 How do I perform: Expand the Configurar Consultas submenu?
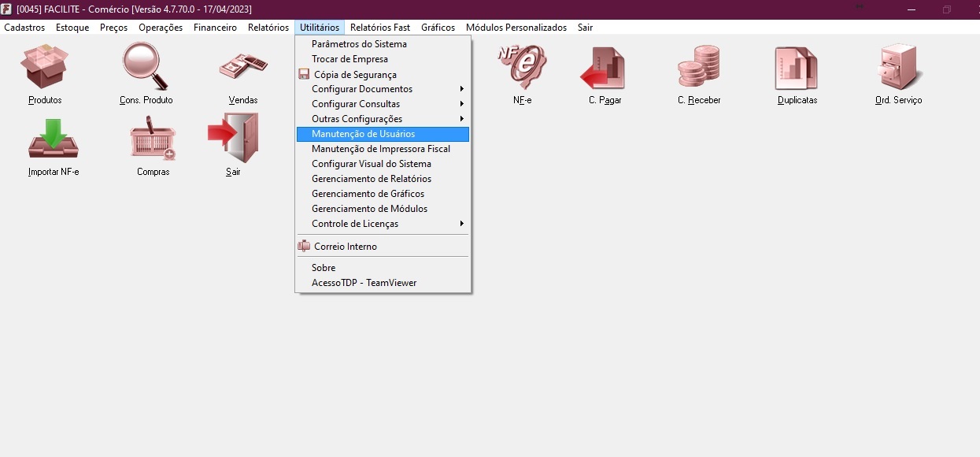383,104
